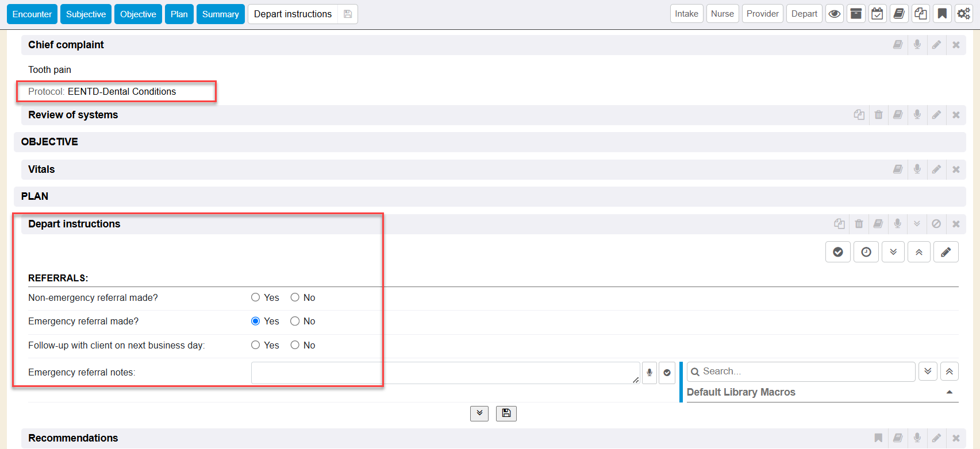980x449 pixels.
Task: Open the Summary tab
Action: click(x=220, y=14)
